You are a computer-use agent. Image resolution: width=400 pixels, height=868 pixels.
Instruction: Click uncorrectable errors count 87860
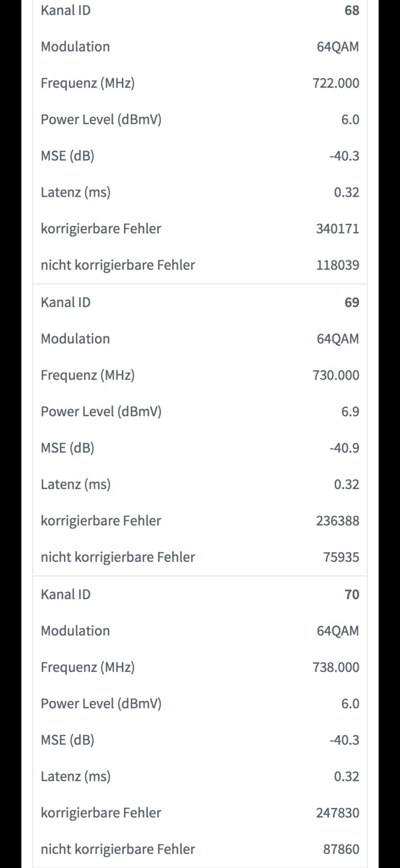[x=341, y=849]
